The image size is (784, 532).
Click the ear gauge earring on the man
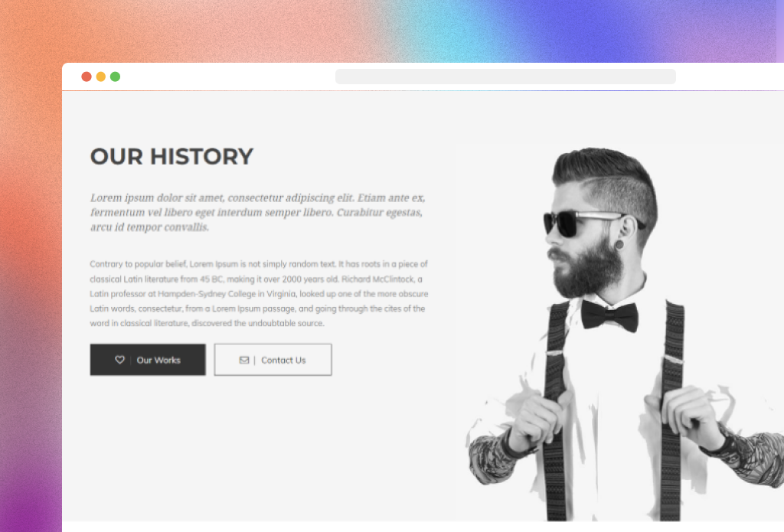point(619,244)
